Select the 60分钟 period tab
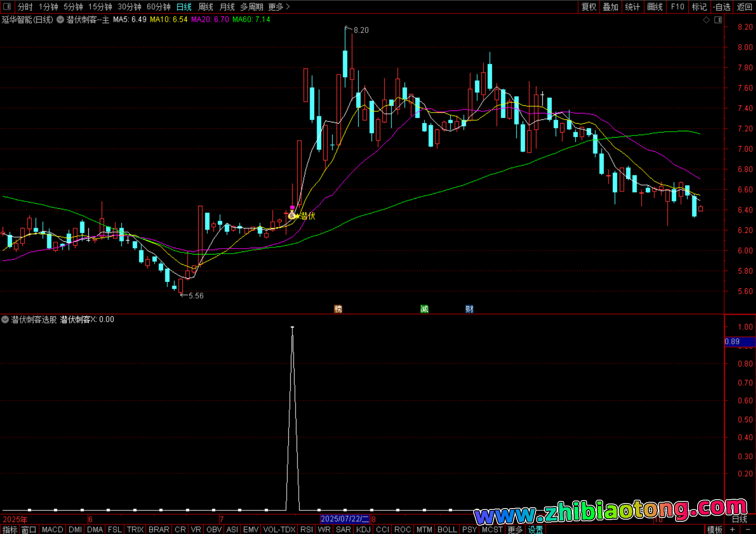The width and height of the screenshot is (756, 534). coord(158,7)
